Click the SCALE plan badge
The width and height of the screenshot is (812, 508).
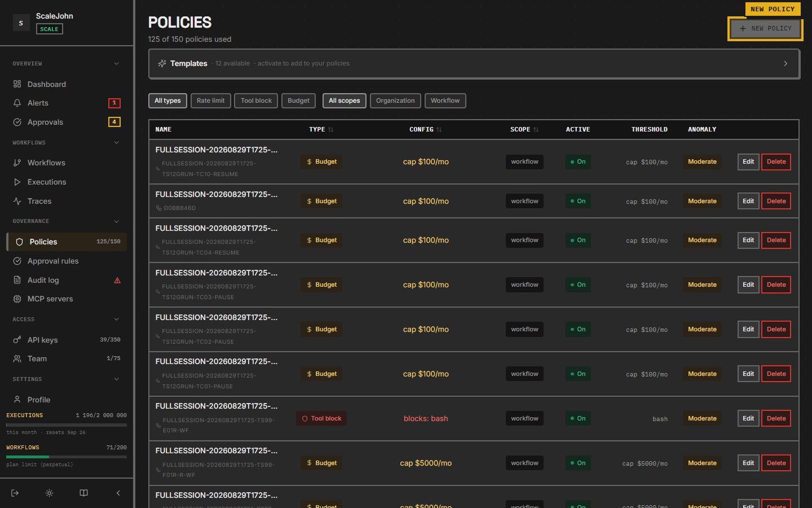(x=50, y=29)
